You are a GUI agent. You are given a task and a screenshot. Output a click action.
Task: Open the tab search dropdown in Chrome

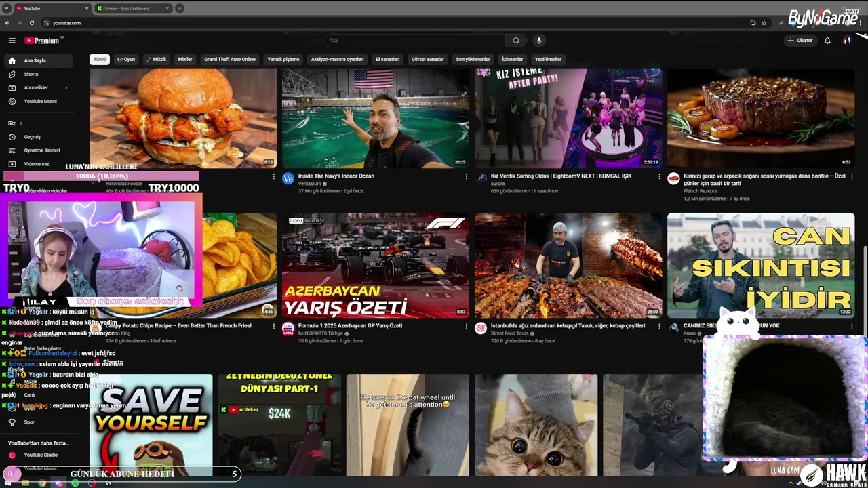tap(6, 8)
